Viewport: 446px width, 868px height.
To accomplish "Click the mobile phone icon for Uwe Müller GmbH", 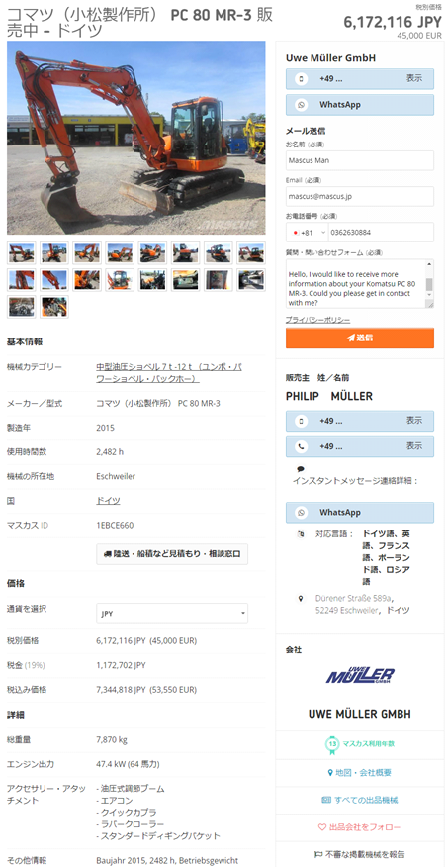I will 302,78.
